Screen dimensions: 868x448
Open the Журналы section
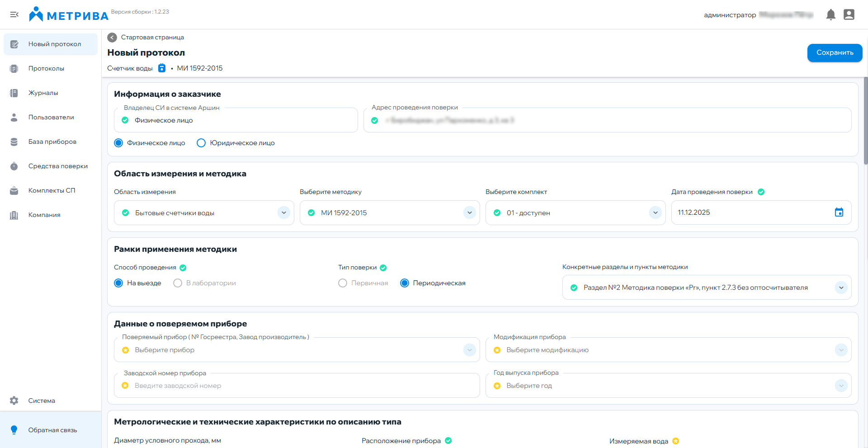pyautogui.click(x=43, y=93)
